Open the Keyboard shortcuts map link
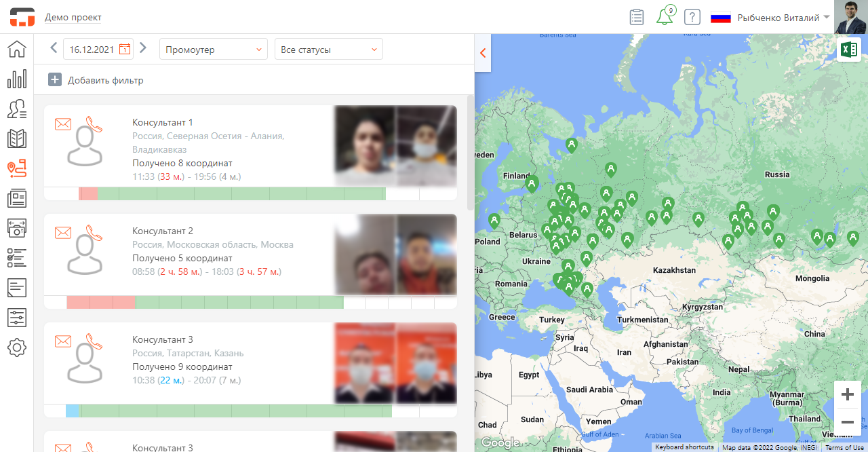The image size is (868, 452). [684, 447]
